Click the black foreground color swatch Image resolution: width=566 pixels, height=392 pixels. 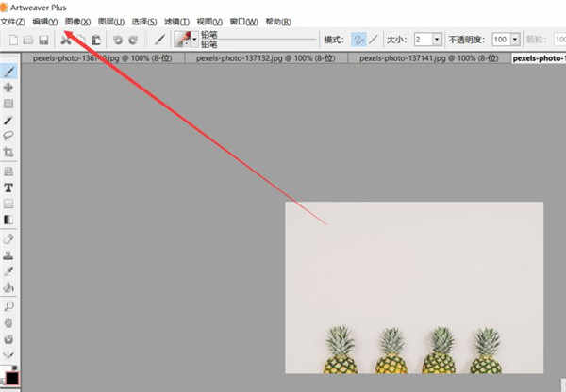point(11,378)
